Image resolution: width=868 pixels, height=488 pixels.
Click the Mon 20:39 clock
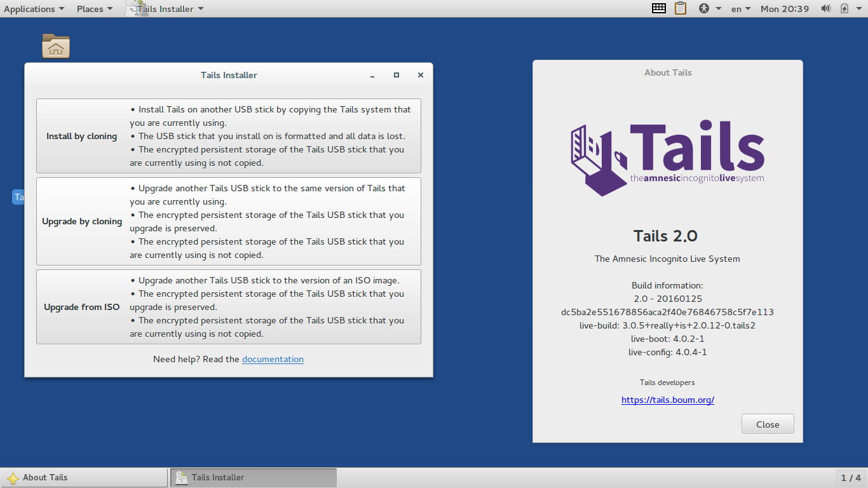(785, 9)
